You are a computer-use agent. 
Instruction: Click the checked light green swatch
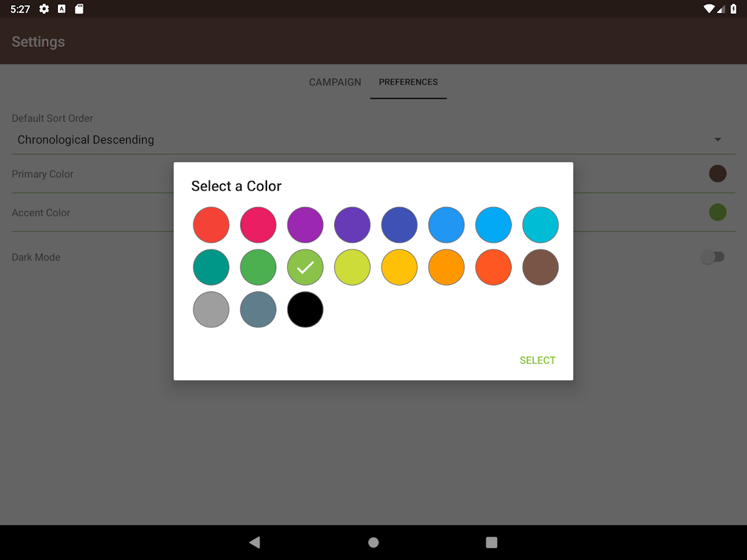pyautogui.click(x=305, y=268)
